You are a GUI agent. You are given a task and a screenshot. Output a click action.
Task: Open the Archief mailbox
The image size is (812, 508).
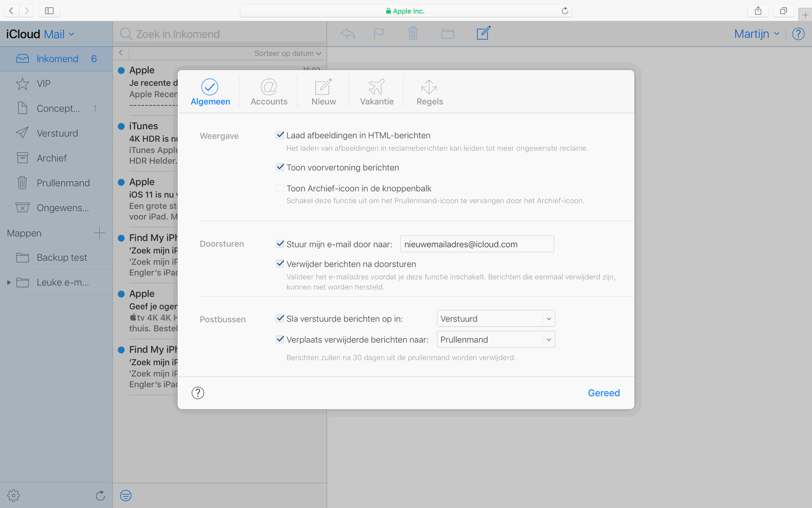56,158
